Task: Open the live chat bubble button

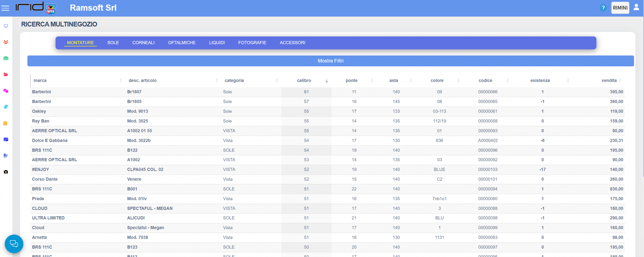Action: pyautogui.click(x=14, y=244)
